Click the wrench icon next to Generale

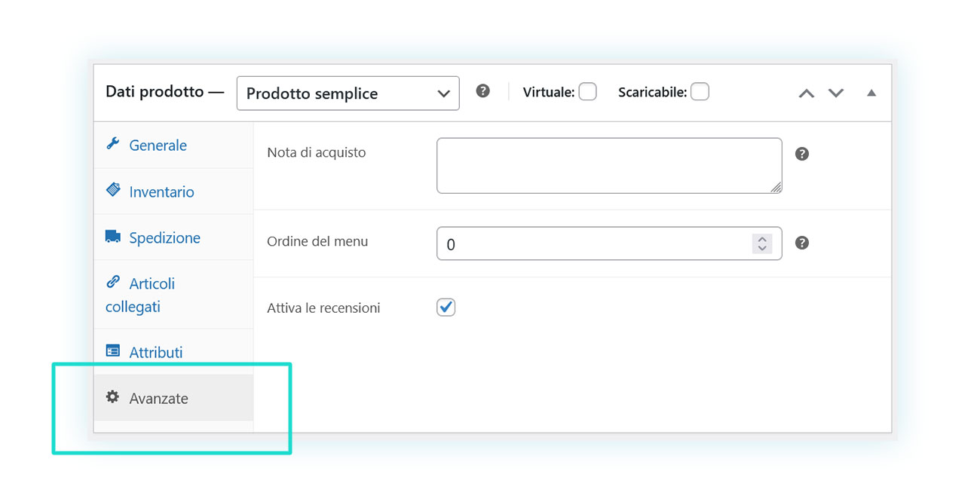pos(112,143)
